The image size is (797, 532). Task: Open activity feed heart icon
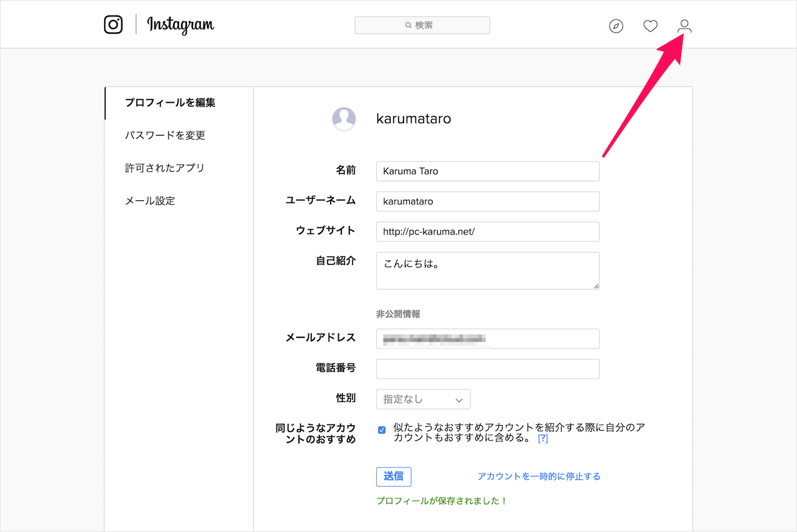(x=650, y=26)
